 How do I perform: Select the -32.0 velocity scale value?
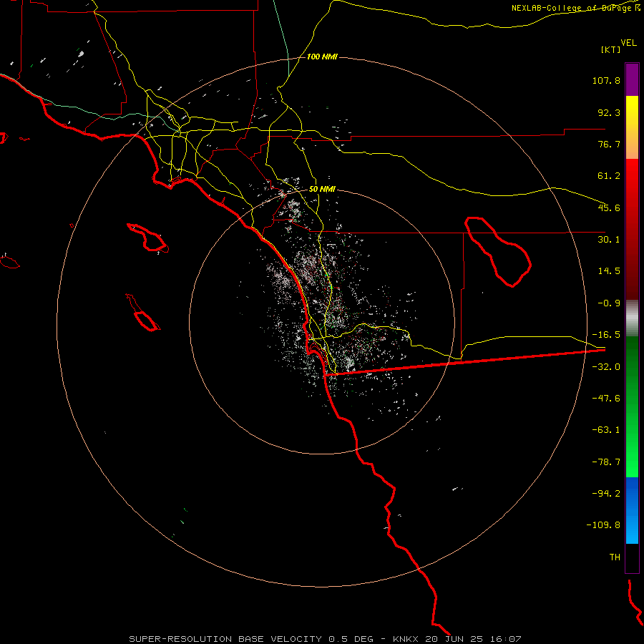[x=606, y=367]
